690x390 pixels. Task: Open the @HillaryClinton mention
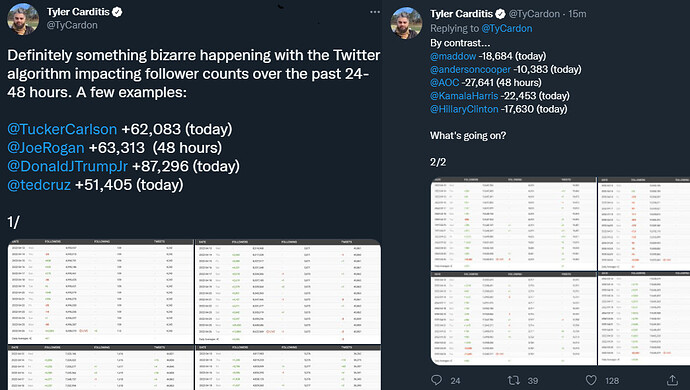464,109
